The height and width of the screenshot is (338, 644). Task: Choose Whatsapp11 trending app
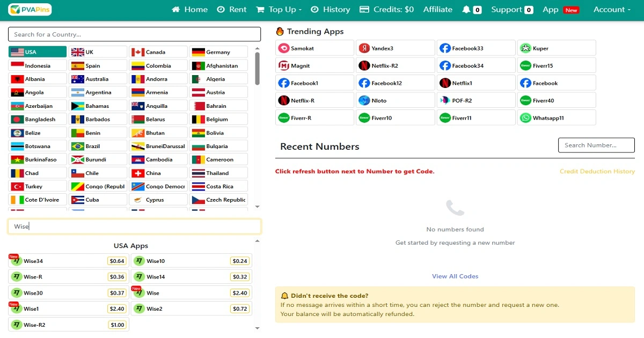click(x=557, y=117)
